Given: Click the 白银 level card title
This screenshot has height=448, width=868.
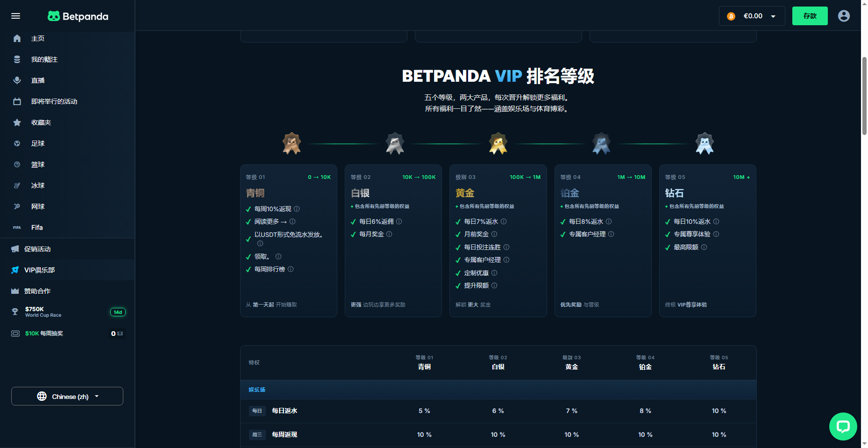Looking at the screenshot, I should tap(360, 193).
